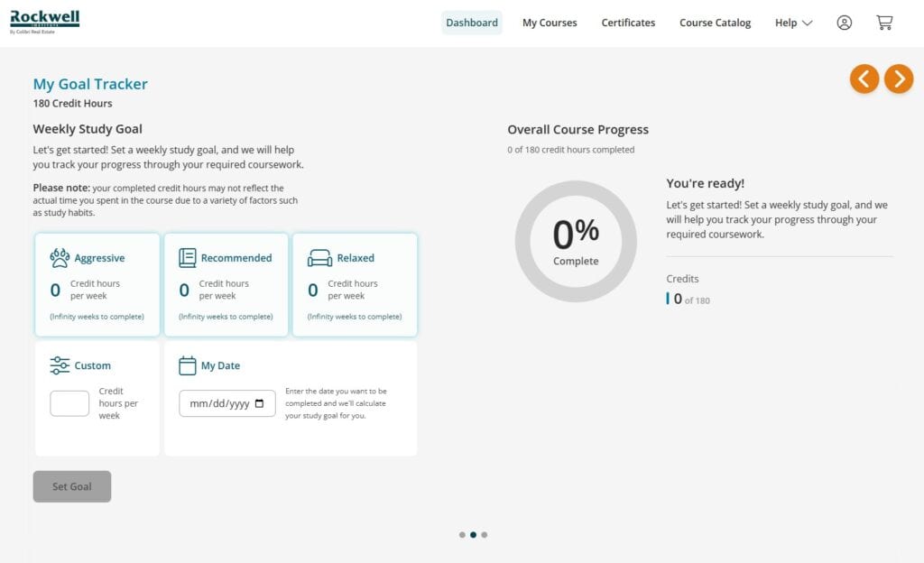Open the date picker in My Date field
Viewport: 924px width, 563px height.
(260, 404)
